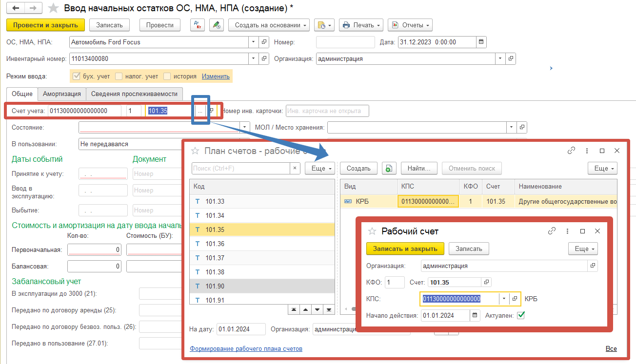Open the Инвентарный номер item card icon

[x=264, y=59]
